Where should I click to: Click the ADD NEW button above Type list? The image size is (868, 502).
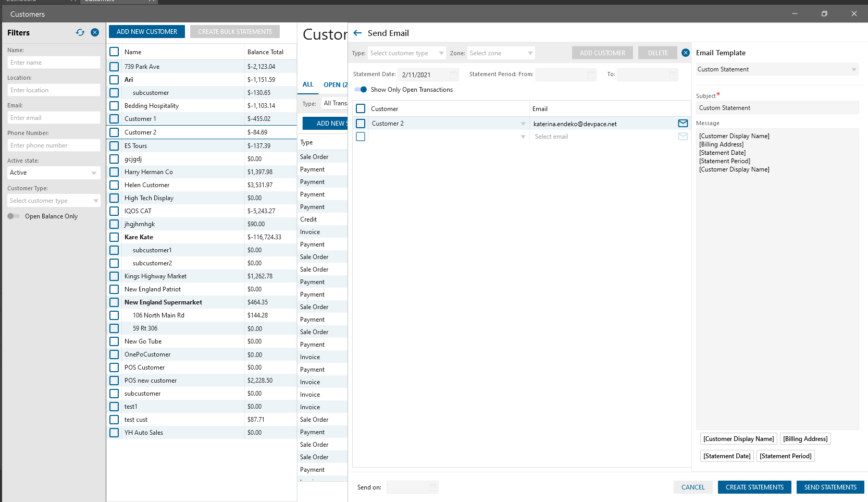(x=325, y=124)
